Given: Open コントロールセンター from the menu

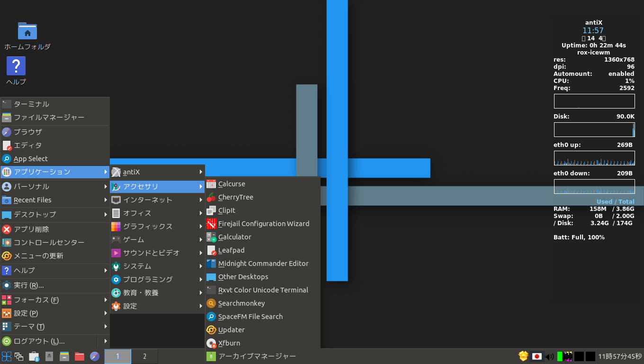Looking at the screenshot, I should (55, 243).
